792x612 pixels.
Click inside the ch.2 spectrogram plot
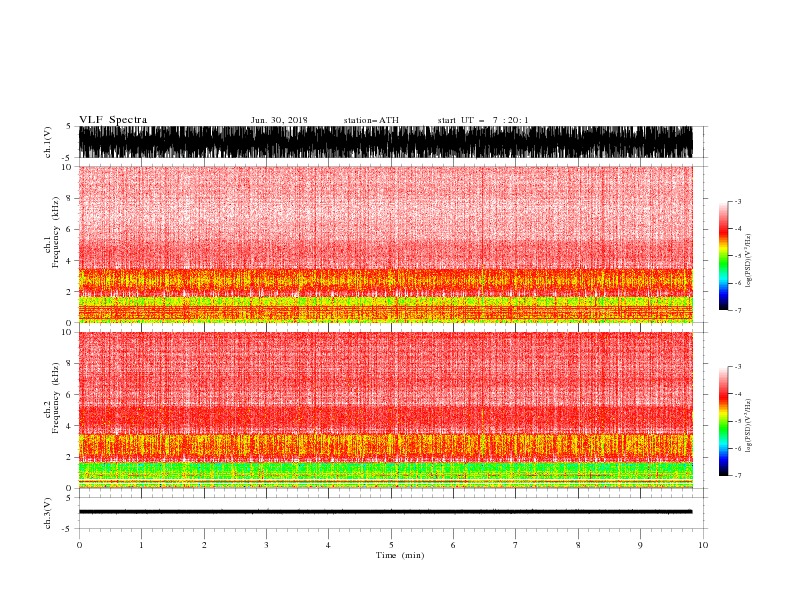[x=385, y=410]
